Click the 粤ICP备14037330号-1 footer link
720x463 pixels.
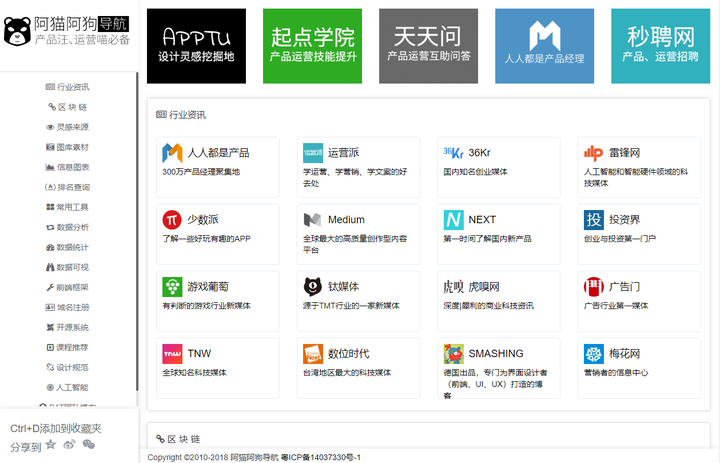(321, 457)
